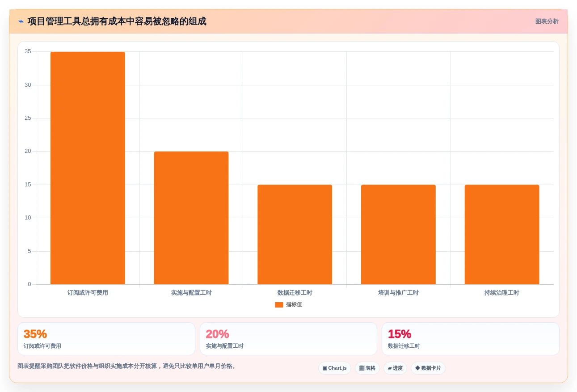577x392 pixels.
Task: Open the 15% 数据迁移工时 stat card
Action: (470, 339)
